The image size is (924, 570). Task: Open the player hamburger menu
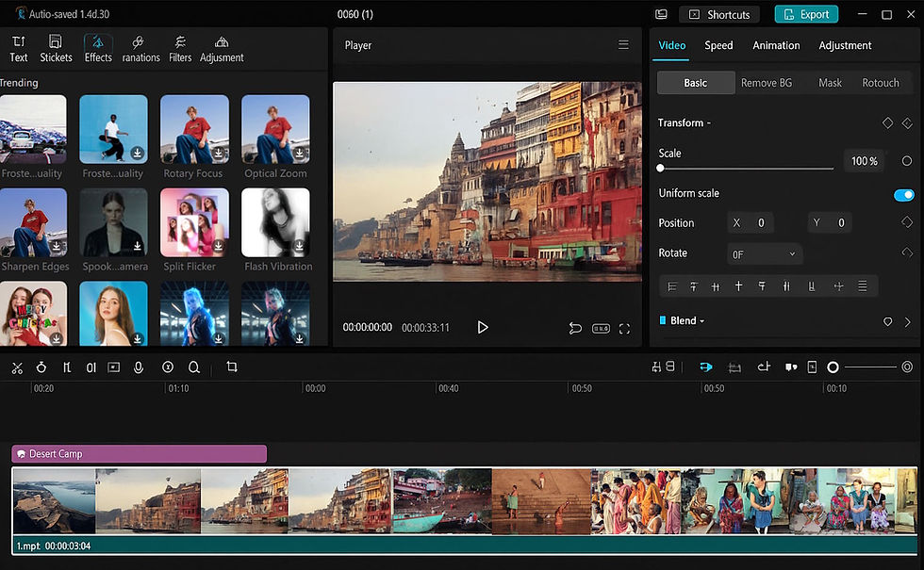[623, 44]
